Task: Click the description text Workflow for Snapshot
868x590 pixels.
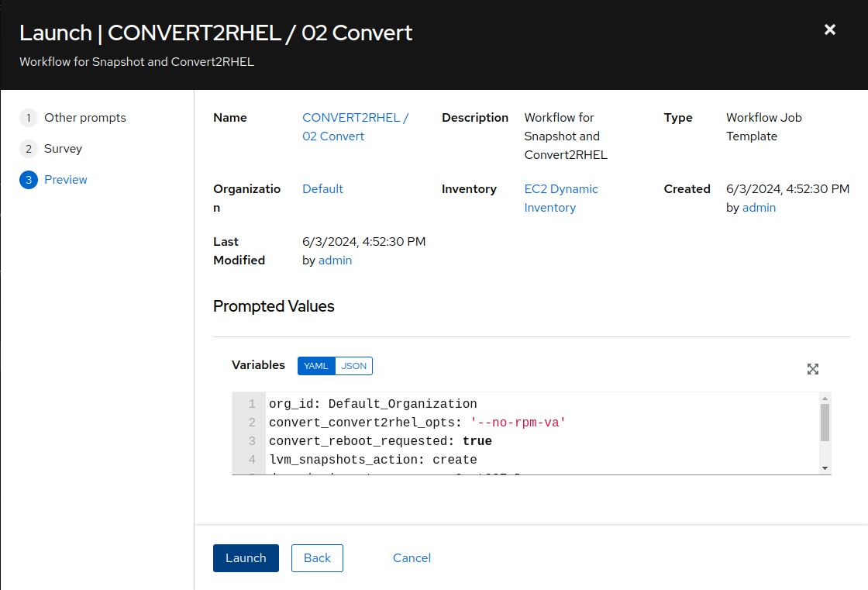Action: (x=566, y=136)
